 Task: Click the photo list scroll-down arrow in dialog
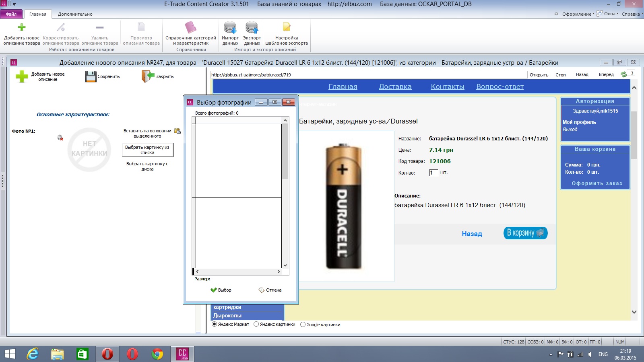point(285,265)
